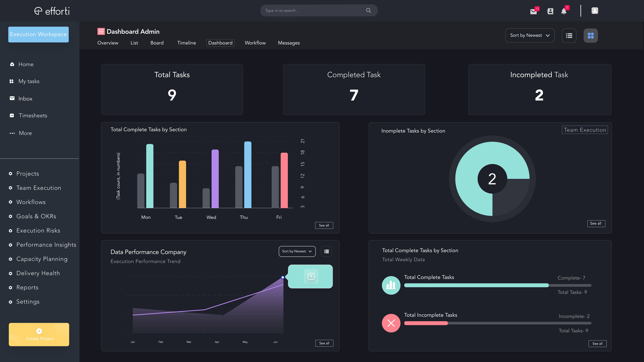Switch to grid view in header
This screenshot has width=644, height=362.
click(x=591, y=36)
